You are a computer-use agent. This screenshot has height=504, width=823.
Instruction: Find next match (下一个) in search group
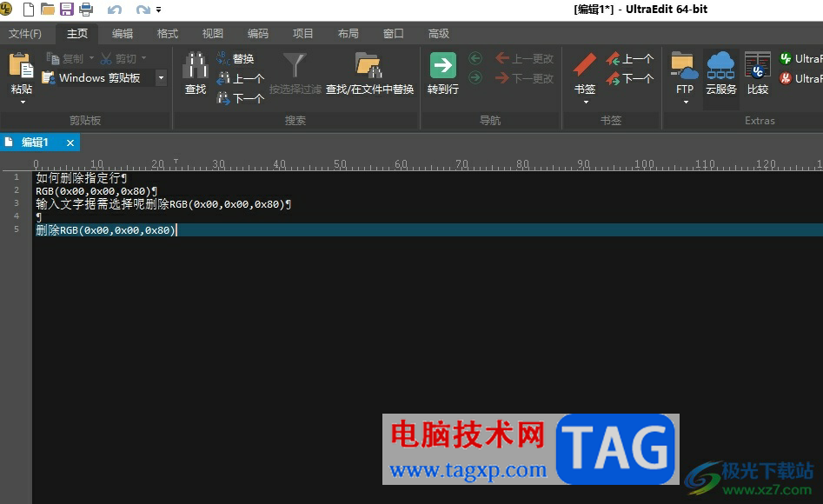click(x=241, y=98)
